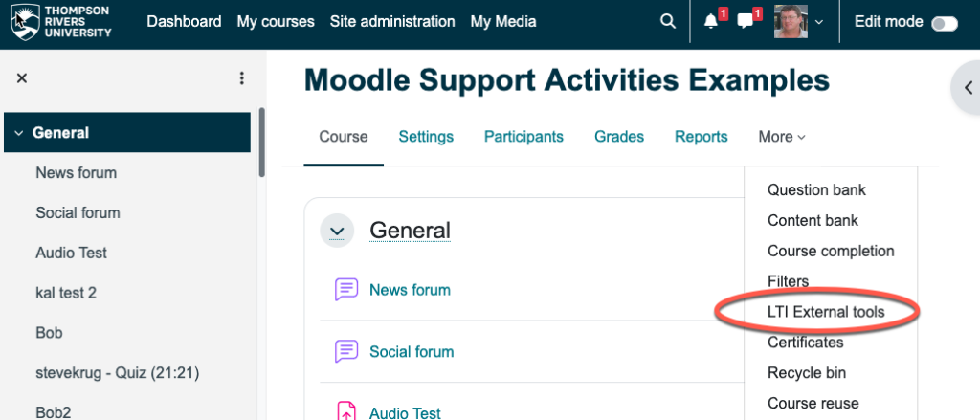
Task: Open course index options kebab menu
Action: [242, 78]
